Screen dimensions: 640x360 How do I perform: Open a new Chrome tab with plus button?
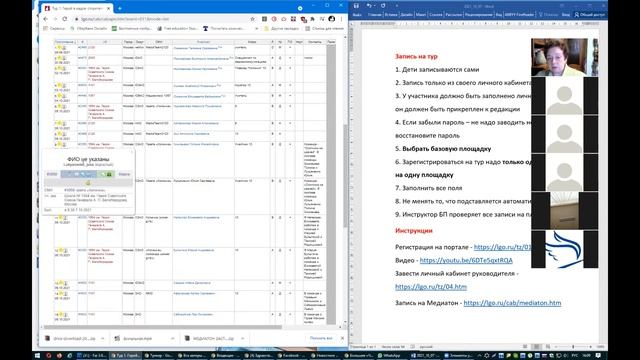(120, 8)
